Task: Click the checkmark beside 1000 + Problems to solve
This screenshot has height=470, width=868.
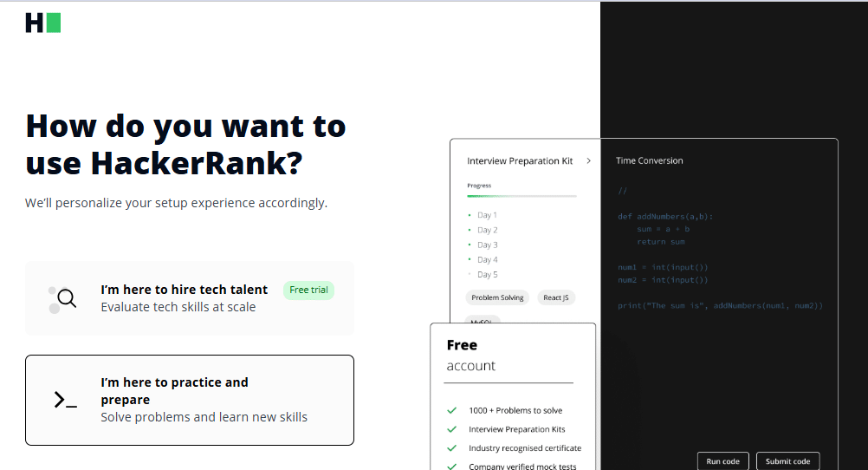Action: point(451,410)
